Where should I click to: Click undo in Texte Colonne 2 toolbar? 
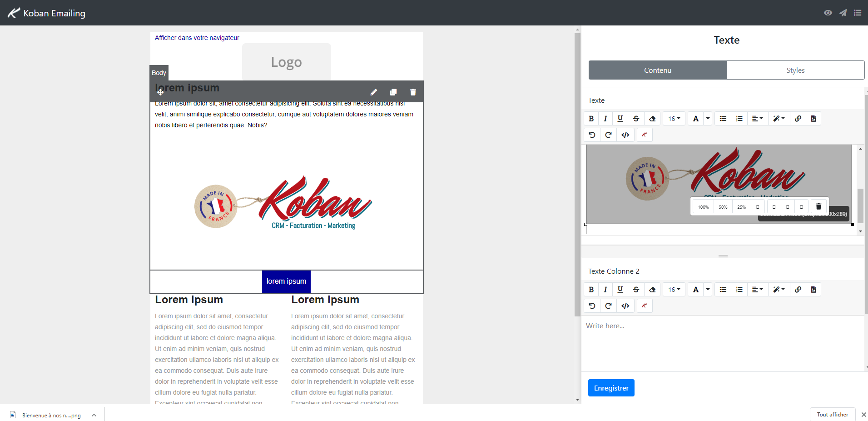coord(592,306)
